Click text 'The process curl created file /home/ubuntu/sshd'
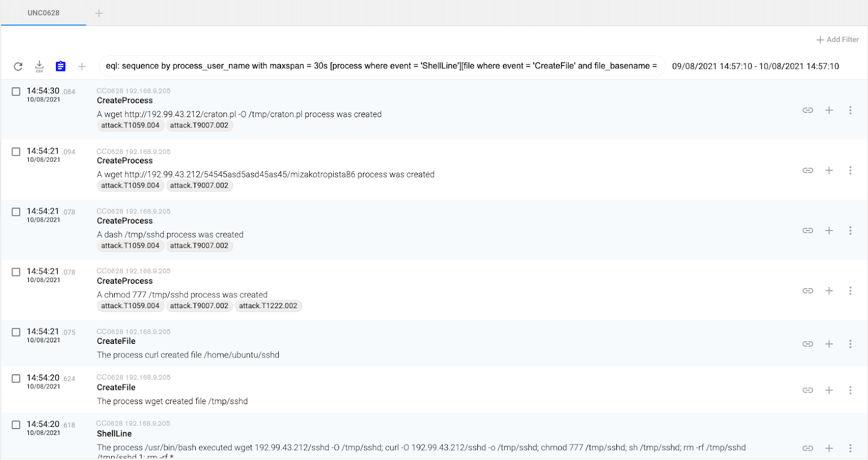Image resolution: width=868 pixels, height=460 pixels. coord(188,355)
